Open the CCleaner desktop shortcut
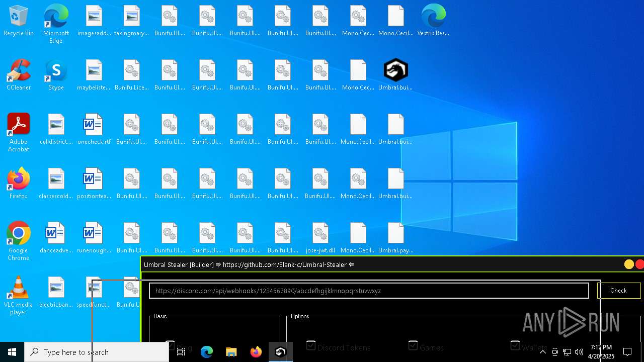Viewport: 644px width, 362px height. (19, 75)
